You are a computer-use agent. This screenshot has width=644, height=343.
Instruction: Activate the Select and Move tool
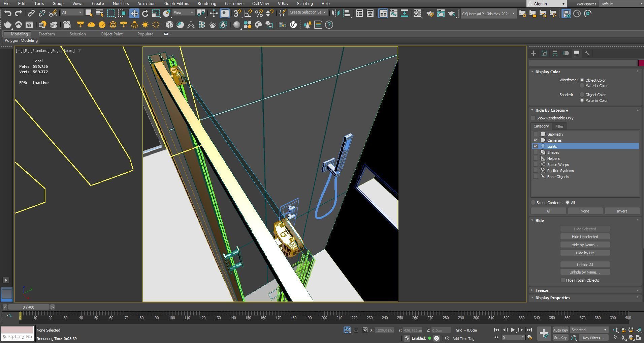(x=134, y=13)
